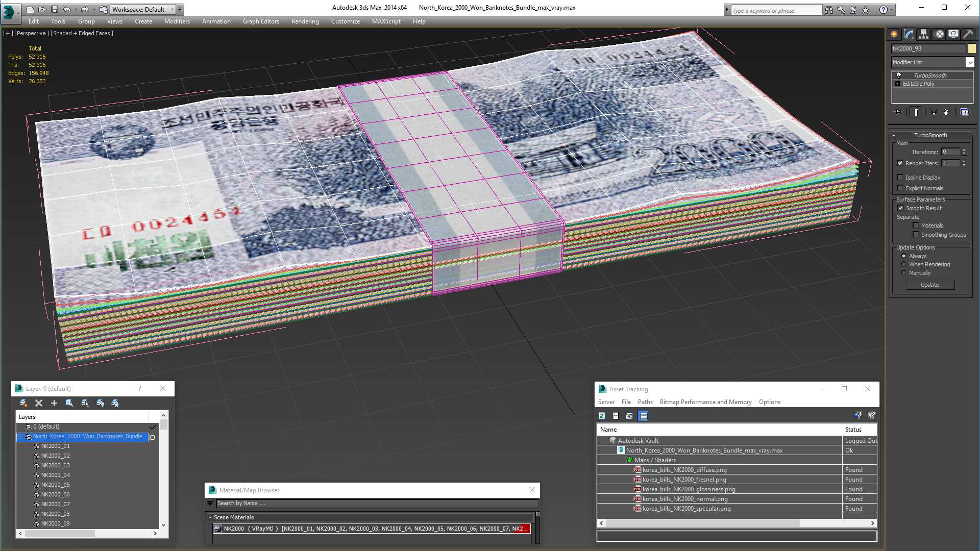Remove modifier with trash can icon
Image resolution: width=980 pixels, height=551 pixels.
(946, 112)
